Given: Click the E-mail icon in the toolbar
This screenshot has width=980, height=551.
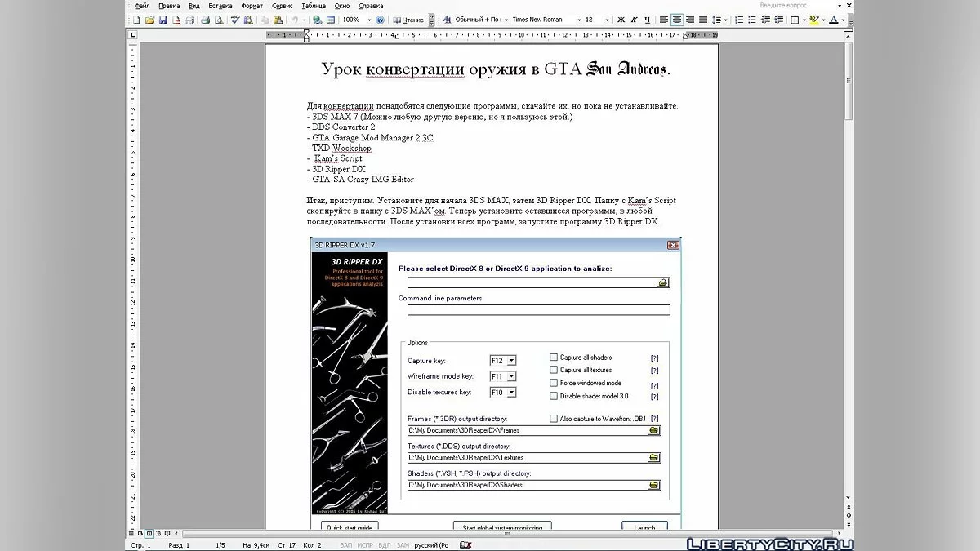Looking at the screenshot, I should [191, 20].
